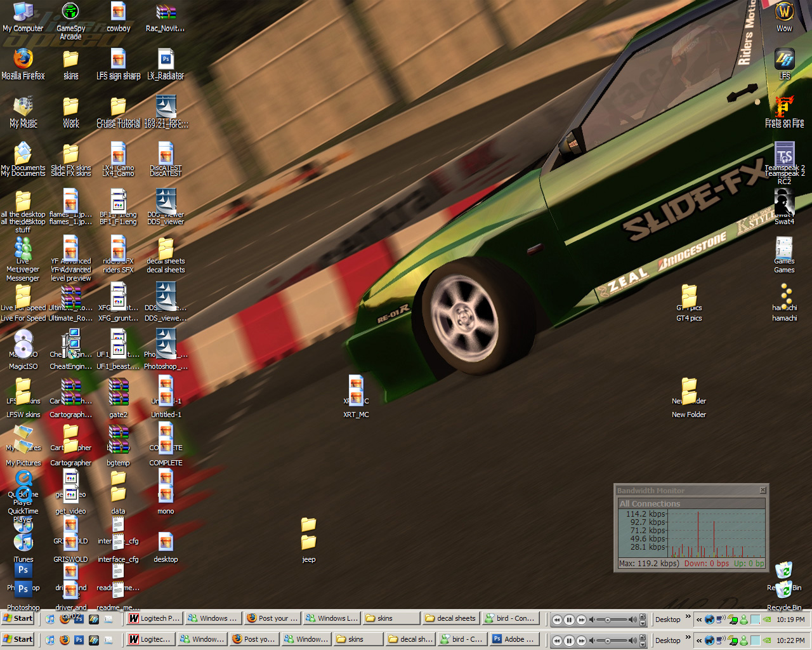Mute the player on the 10:22 PM taskbar
This screenshot has height=650, width=812.
tap(592, 640)
